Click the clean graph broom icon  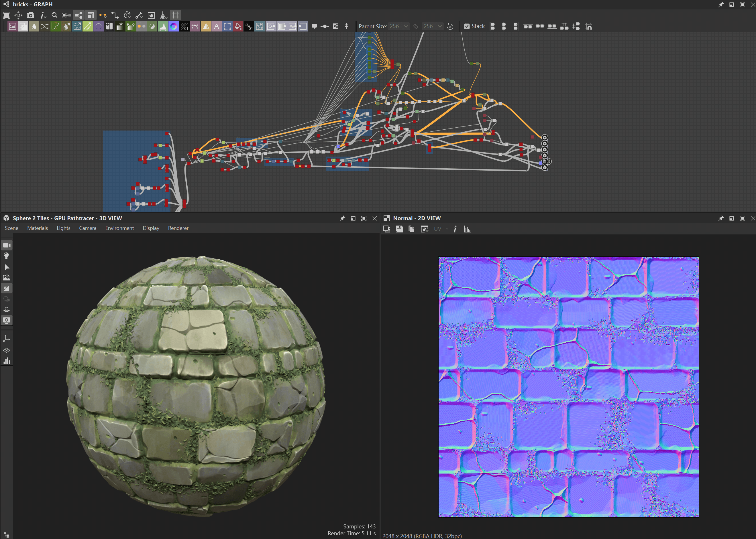coord(163,15)
